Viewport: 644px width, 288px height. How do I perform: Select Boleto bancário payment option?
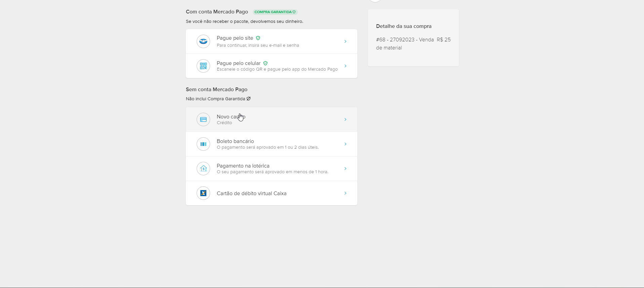[235, 141]
